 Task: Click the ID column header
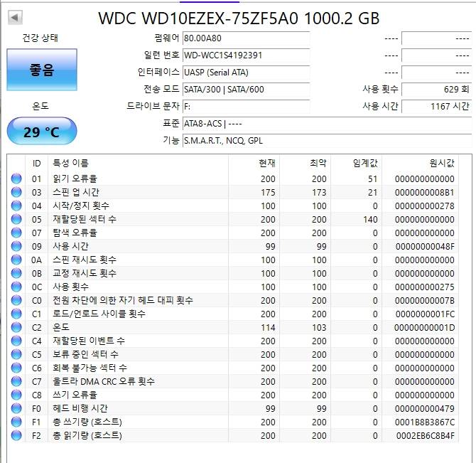[x=36, y=163]
